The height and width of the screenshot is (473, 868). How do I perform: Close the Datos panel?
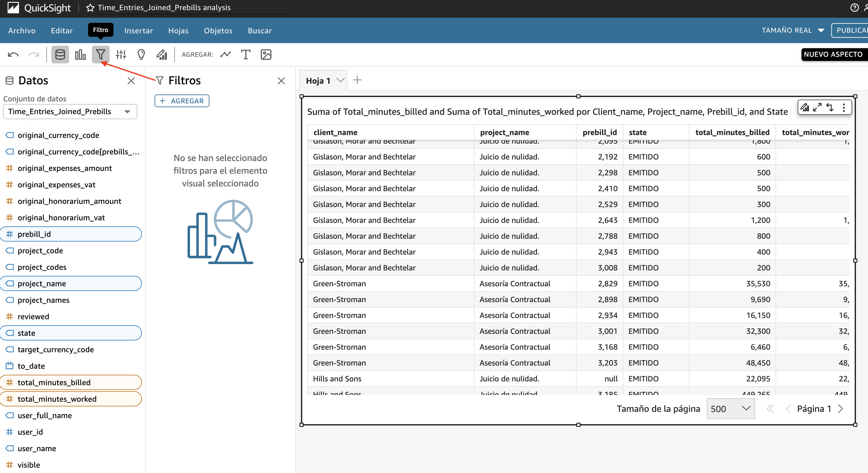pos(131,81)
